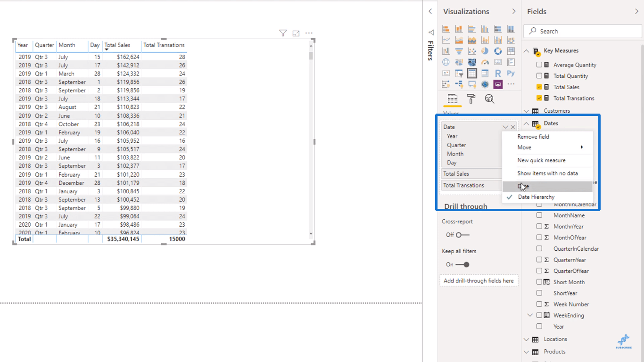Screen dimensions: 644x362
Task: Open the Analytics magnifier tab
Action: pos(489,99)
